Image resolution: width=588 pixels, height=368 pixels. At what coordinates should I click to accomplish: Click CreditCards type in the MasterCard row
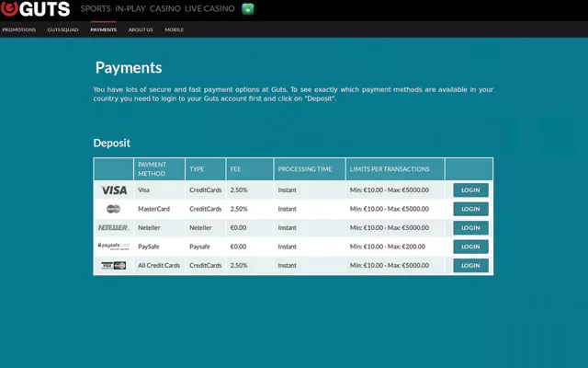206,209
